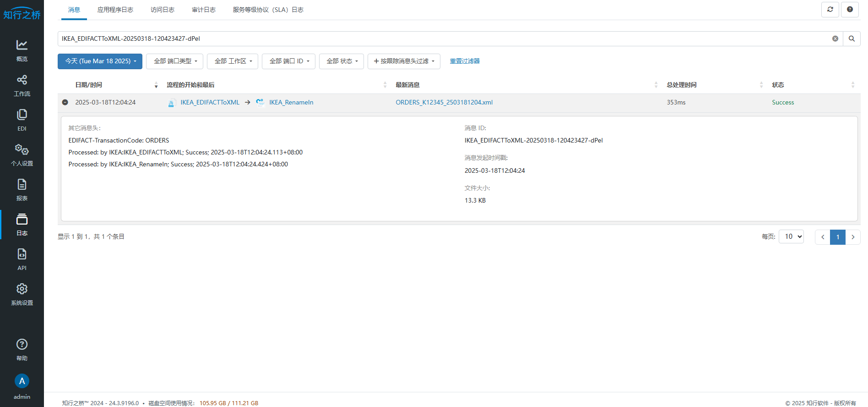Collapse the expanded message row

pyautogui.click(x=65, y=102)
